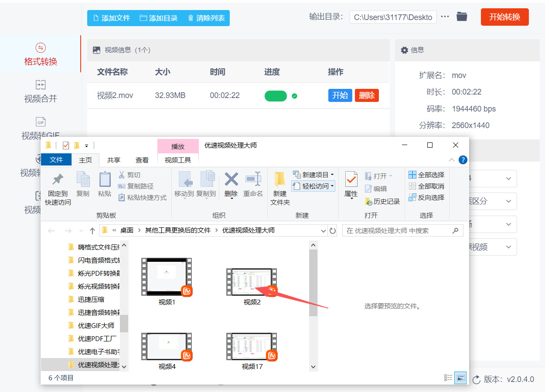The height and width of the screenshot is (392, 545).
Task: Open 视频工具 ribbon tab
Action: (178, 160)
